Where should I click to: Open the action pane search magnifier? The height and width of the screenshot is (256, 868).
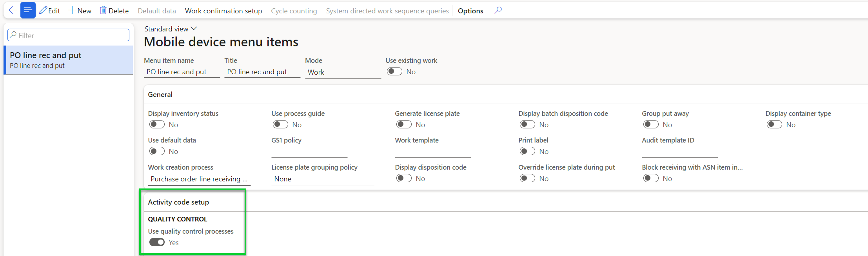[498, 10]
